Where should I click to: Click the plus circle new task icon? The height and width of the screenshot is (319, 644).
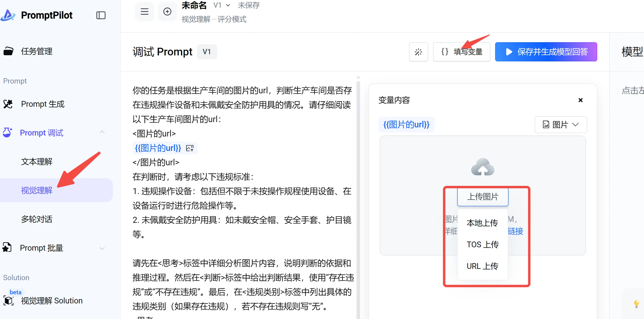pos(167,12)
